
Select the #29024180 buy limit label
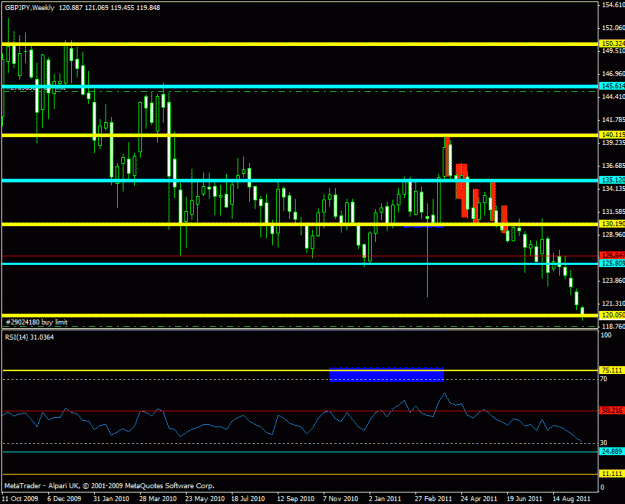37,322
